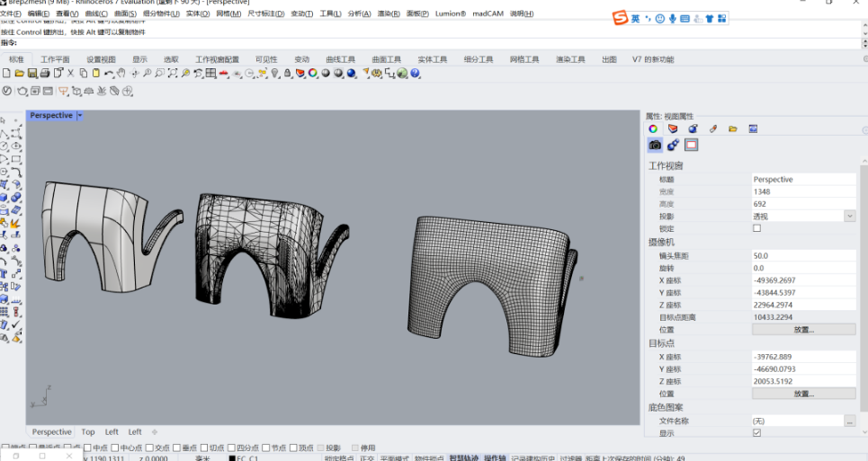
Task: Open the madCAM menu
Action: 488,13
